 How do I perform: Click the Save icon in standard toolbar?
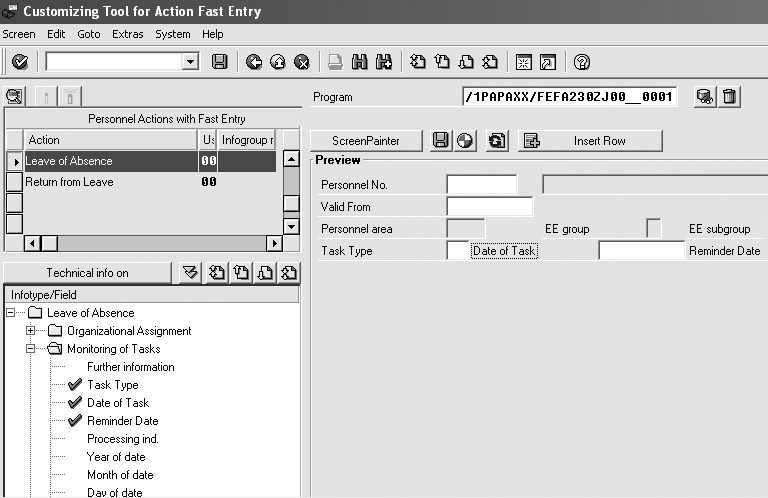pos(220,62)
